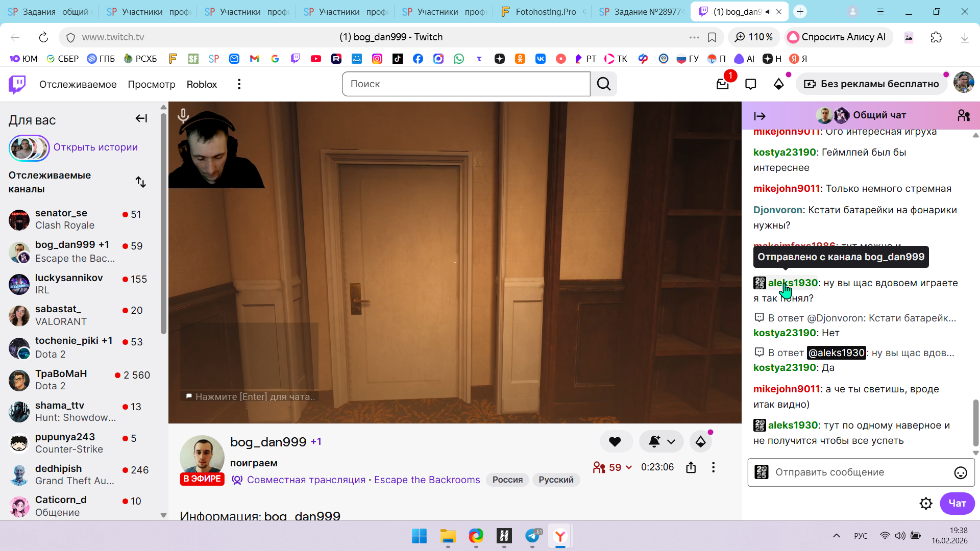
Task: Collapse the chat panel with the arrow
Action: pyautogui.click(x=759, y=116)
